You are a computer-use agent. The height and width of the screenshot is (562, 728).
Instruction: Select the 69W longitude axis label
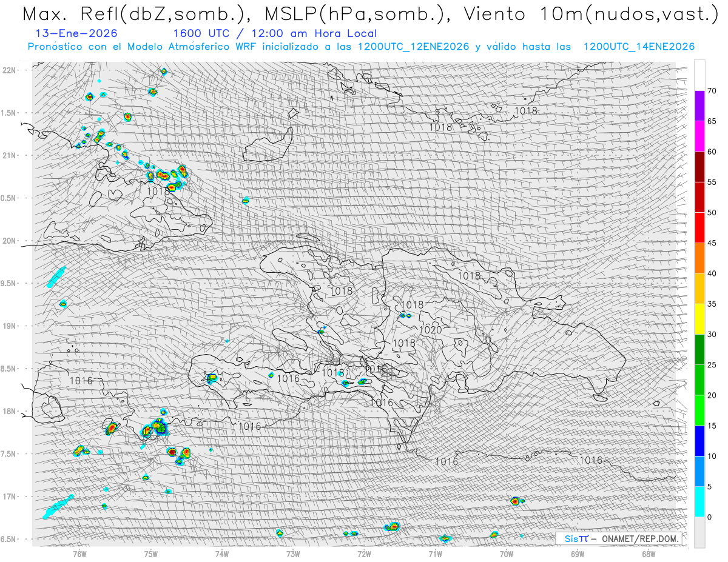578,553
